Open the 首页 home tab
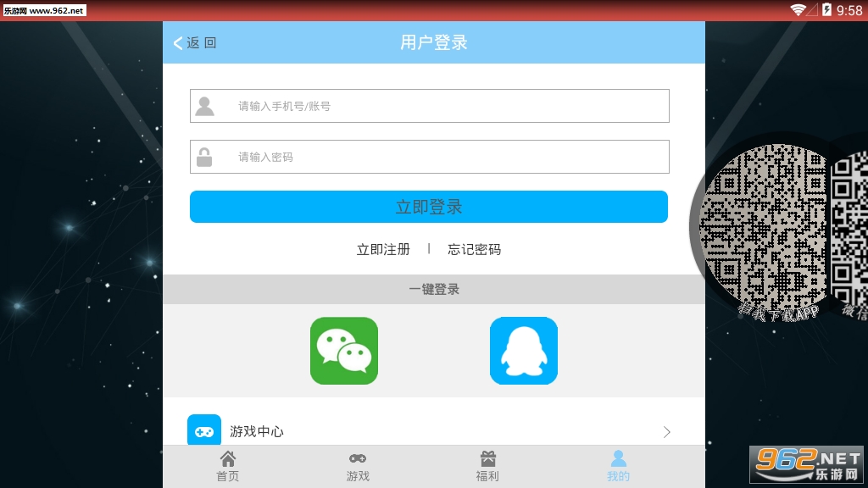 (x=228, y=467)
